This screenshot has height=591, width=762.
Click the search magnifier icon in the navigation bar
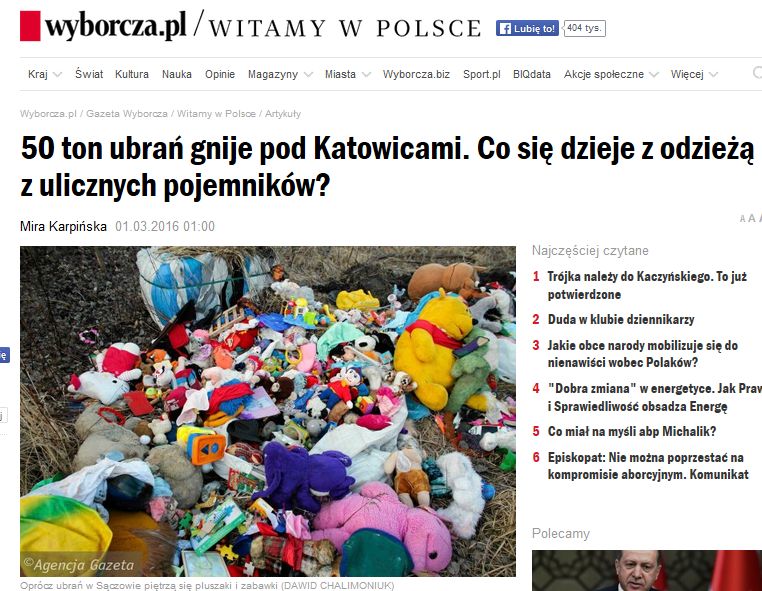[x=757, y=73]
